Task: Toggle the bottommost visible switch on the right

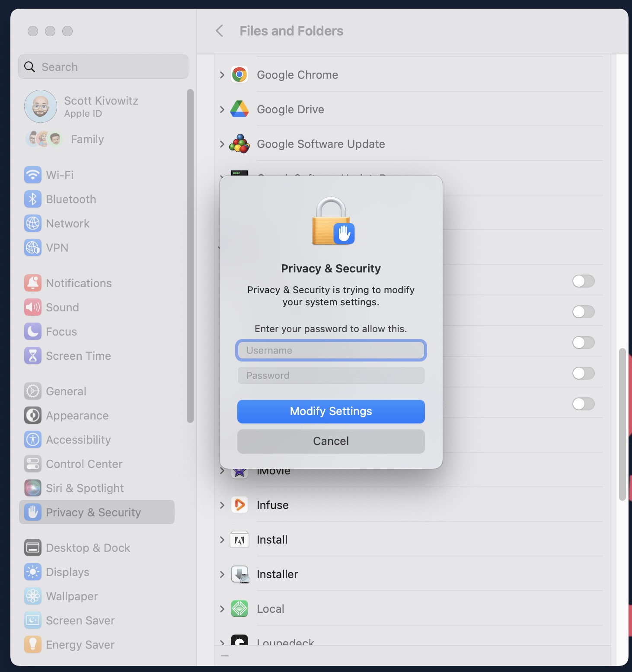Action: click(x=583, y=404)
